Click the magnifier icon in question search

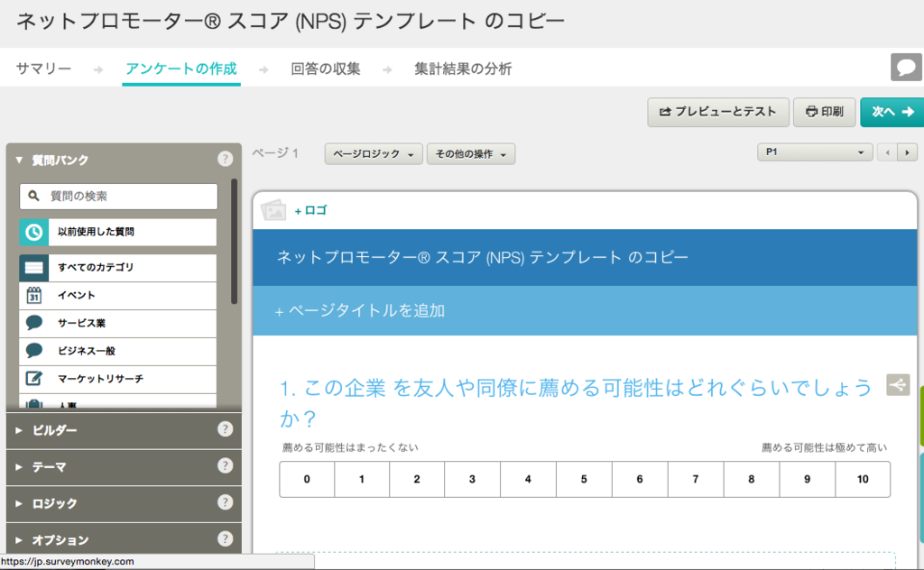pos(33,196)
